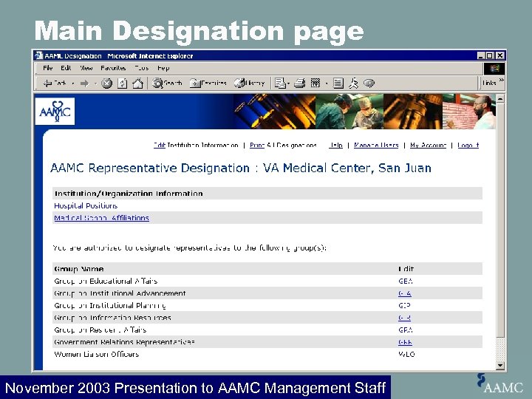Viewport: 532px width, 399px height.
Task: Click the Back arrow toolbar button
Action: 54,83
